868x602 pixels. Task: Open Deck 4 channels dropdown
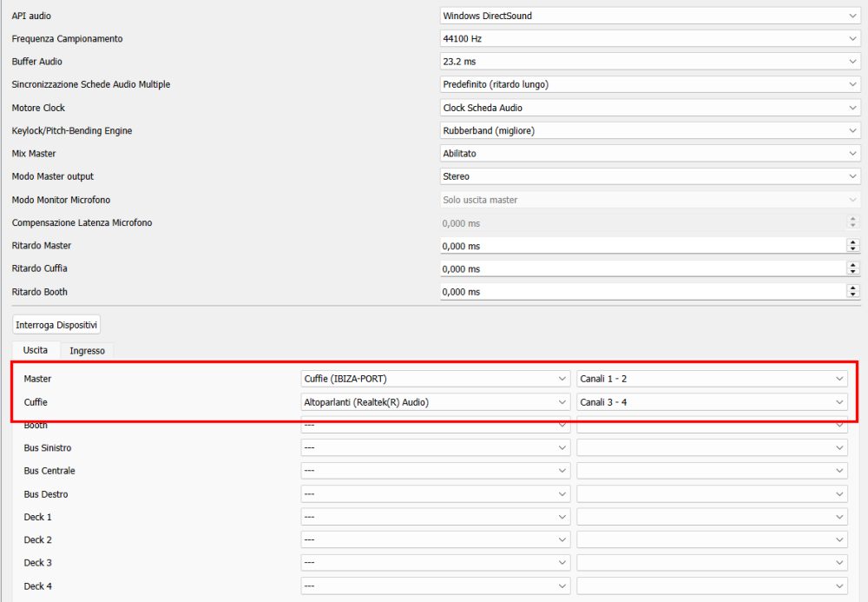tap(712, 586)
